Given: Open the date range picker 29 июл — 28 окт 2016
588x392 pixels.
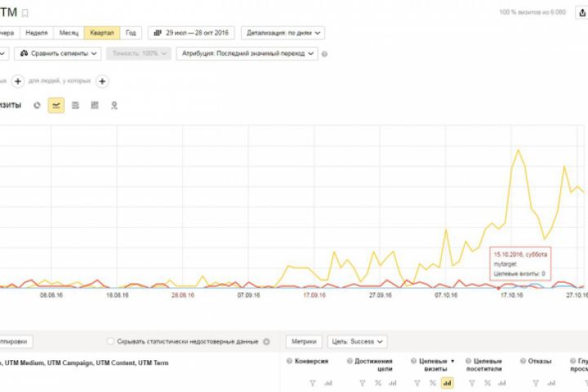Looking at the screenshot, I should pos(191,33).
